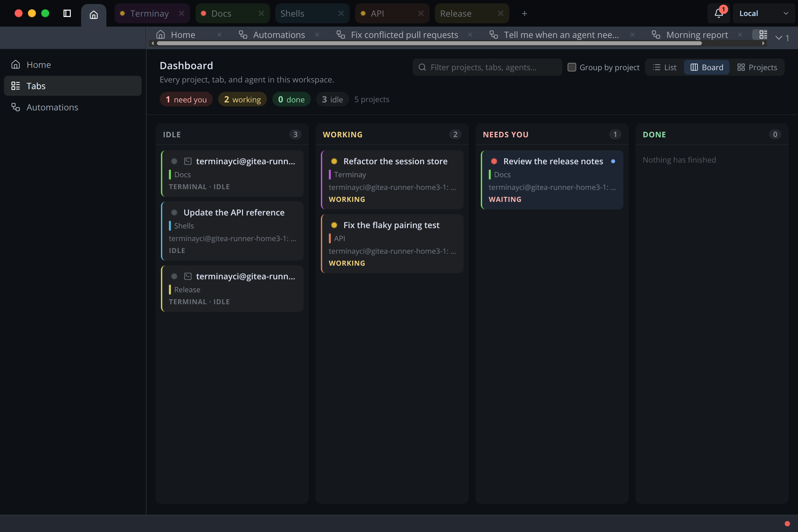This screenshot has width=798, height=532.
Task: Switch to List view
Action: pyautogui.click(x=664, y=67)
